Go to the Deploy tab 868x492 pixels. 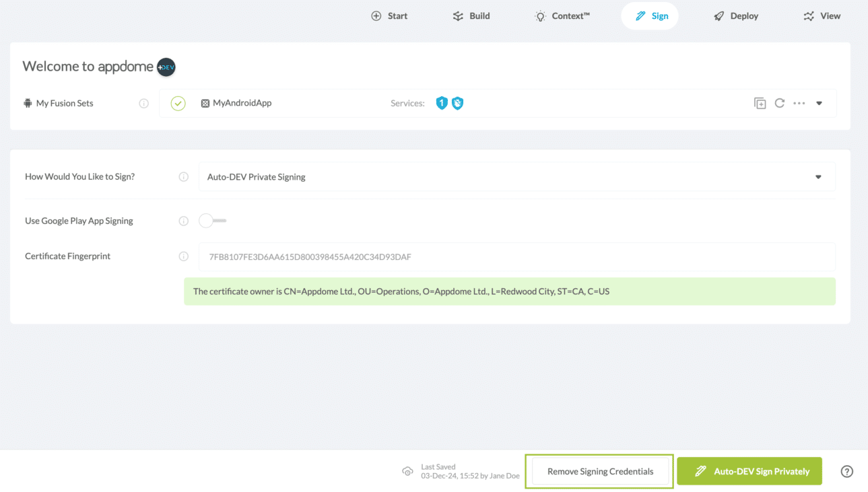[x=736, y=16]
